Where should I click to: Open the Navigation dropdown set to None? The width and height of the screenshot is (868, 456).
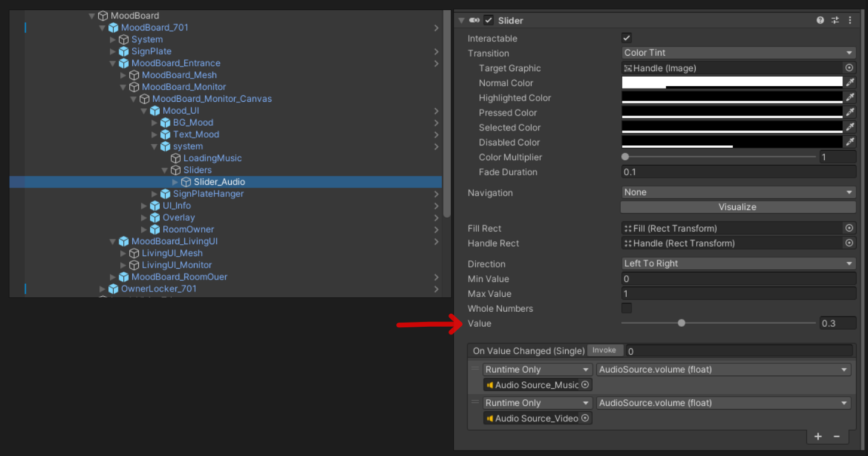click(x=739, y=192)
